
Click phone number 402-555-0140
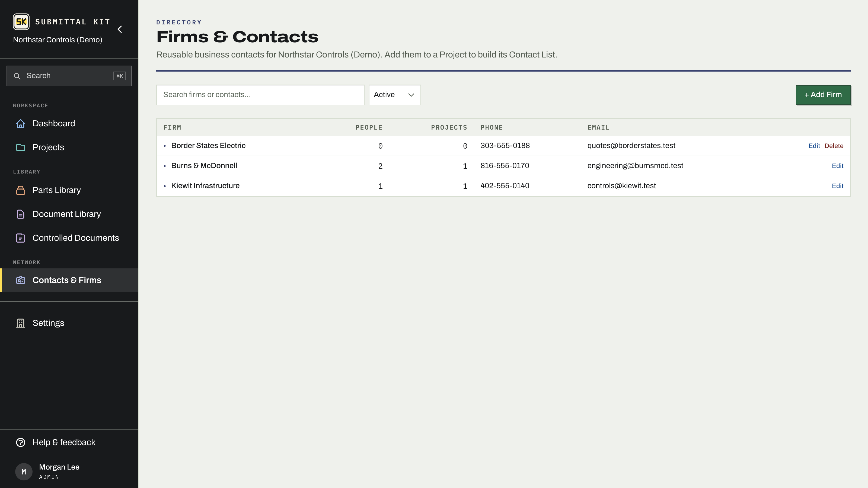(505, 185)
